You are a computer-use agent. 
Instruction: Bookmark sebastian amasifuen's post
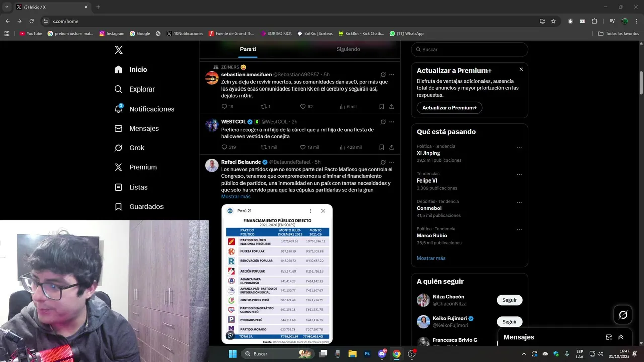[382, 107]
